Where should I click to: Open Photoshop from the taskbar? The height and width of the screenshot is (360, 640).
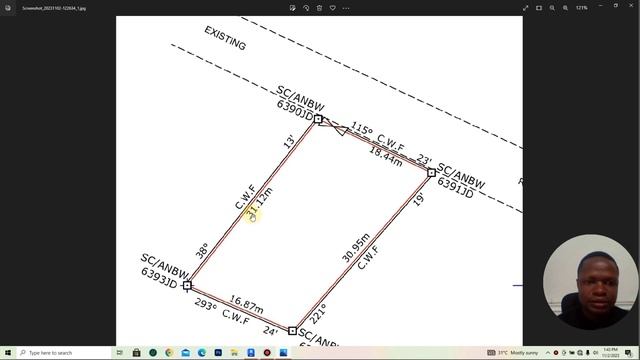218,353
